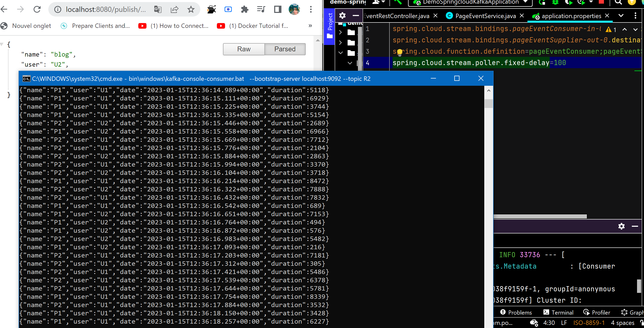Open the Chrome extensions puzzle icon
Image resolution: width=644 pixels, height=328 pixels.
pyautogui.click(x=244, y=10)
